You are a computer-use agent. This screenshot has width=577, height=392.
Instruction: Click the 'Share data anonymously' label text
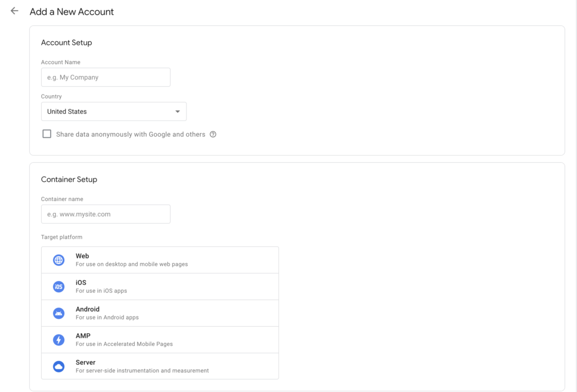pyautogui.click(x=130, y=134)
